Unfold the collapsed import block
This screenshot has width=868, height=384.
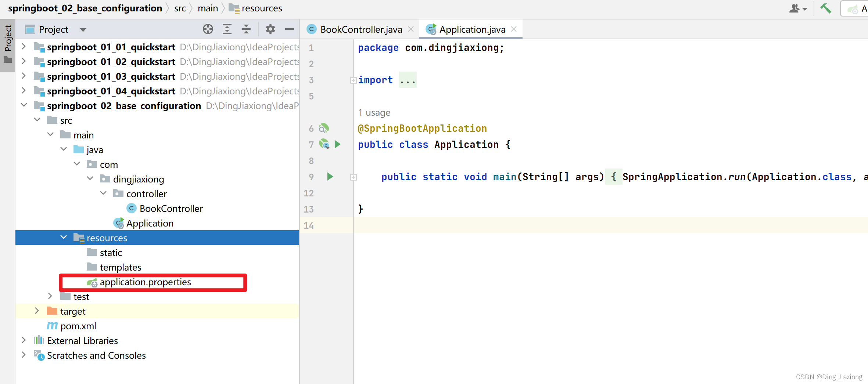[353, 80]
